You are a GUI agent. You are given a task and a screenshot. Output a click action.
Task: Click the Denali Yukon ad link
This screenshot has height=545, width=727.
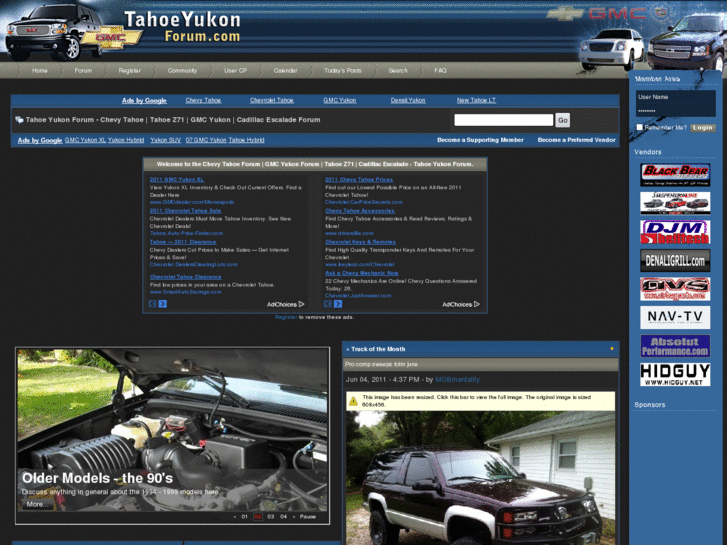point(408,100)
